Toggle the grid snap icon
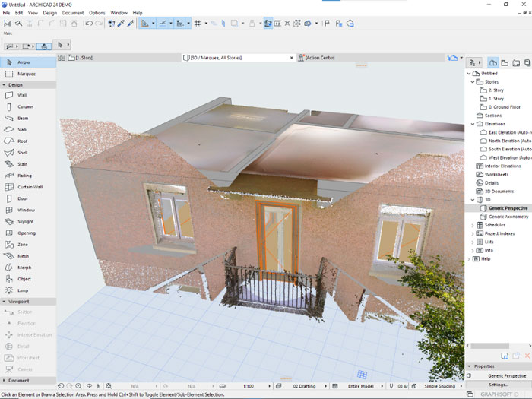This screenshot has height=399, width=532. 198,24
